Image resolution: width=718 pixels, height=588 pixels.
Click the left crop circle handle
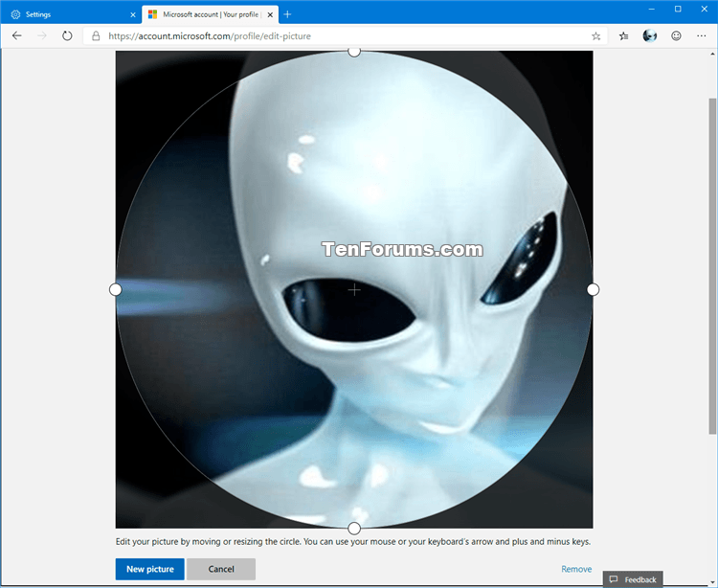[x=116, y=289]
